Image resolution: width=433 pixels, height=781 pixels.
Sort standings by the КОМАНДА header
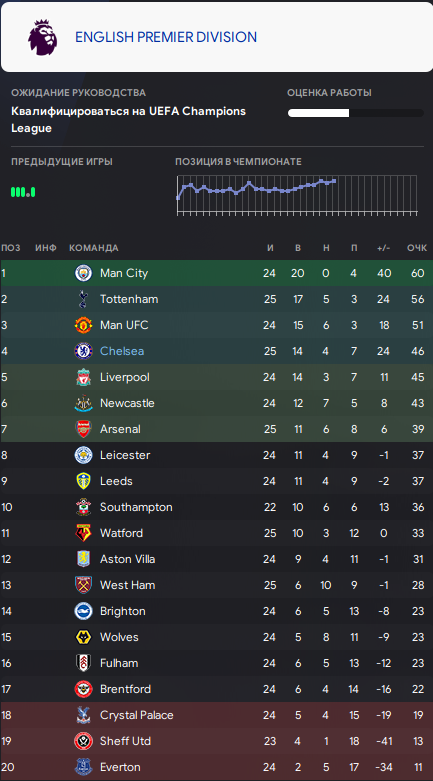[x=94, y=248]
